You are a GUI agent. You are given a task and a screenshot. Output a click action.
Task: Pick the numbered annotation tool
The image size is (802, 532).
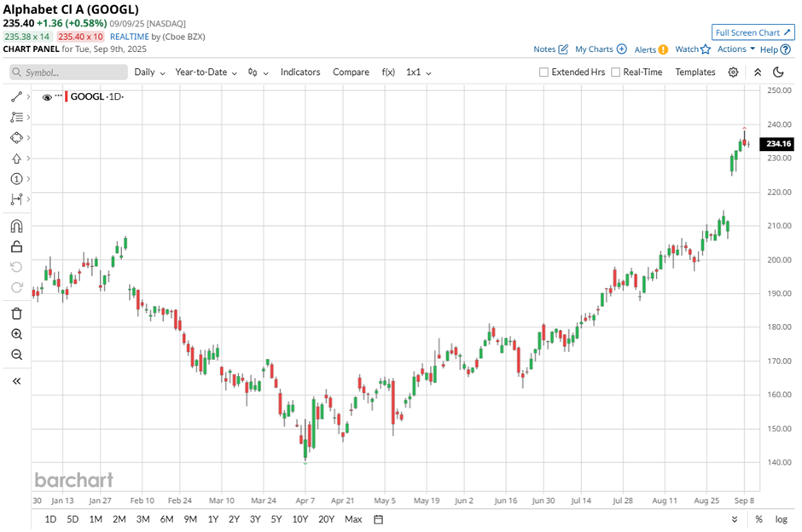(x=16, y=179)
